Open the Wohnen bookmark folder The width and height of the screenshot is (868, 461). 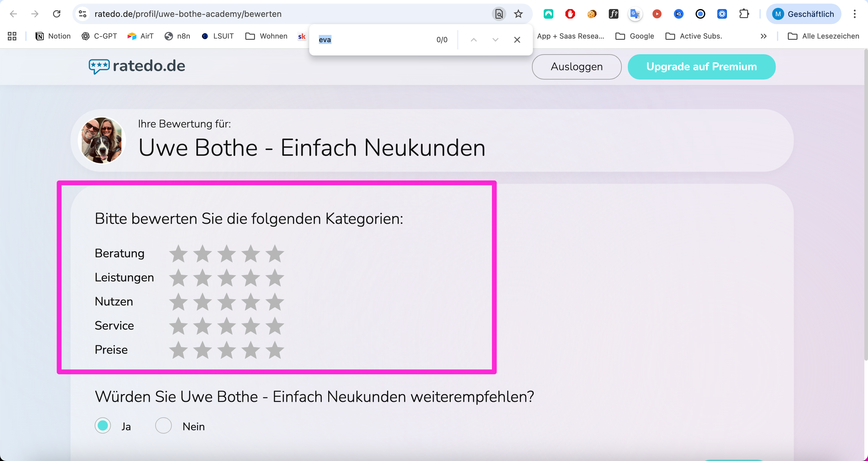[x=266, y=36]
